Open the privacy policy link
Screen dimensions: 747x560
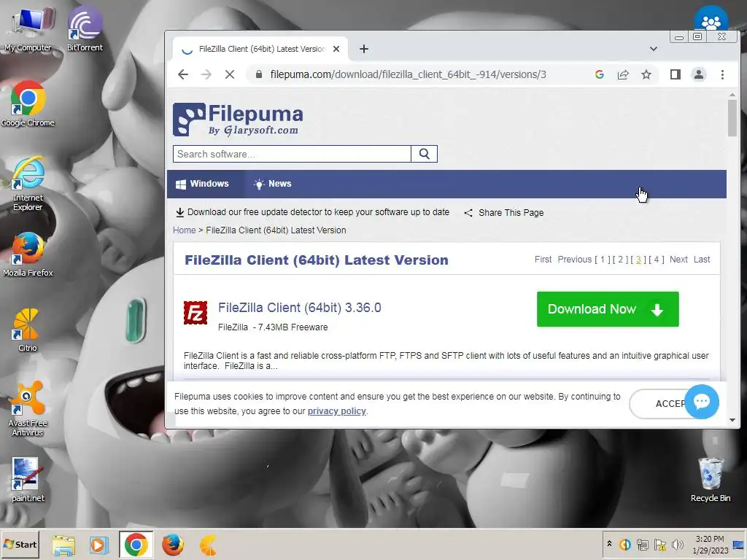tap(337, 411)
